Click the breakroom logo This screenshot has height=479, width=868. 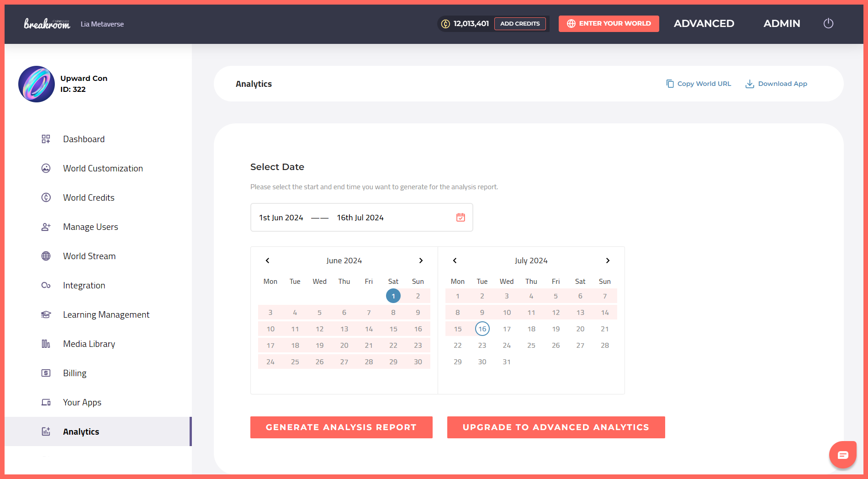tap(47, 24)
